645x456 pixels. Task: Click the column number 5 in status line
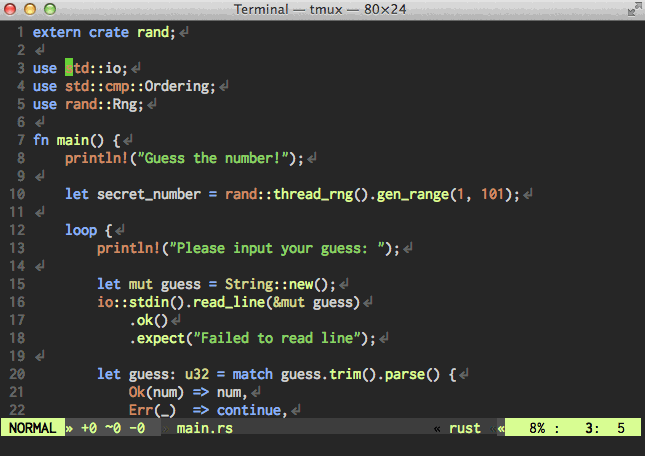click(621, 428)
